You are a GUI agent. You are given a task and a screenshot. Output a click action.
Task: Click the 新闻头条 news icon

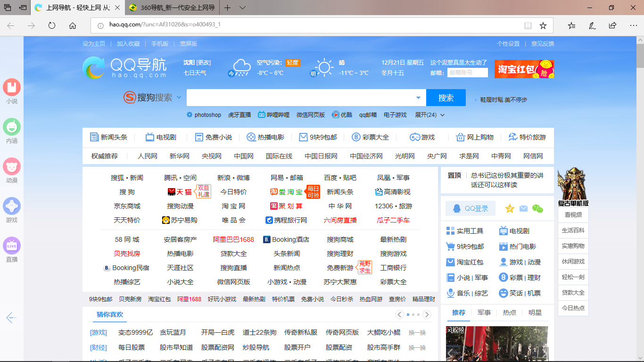94,137
